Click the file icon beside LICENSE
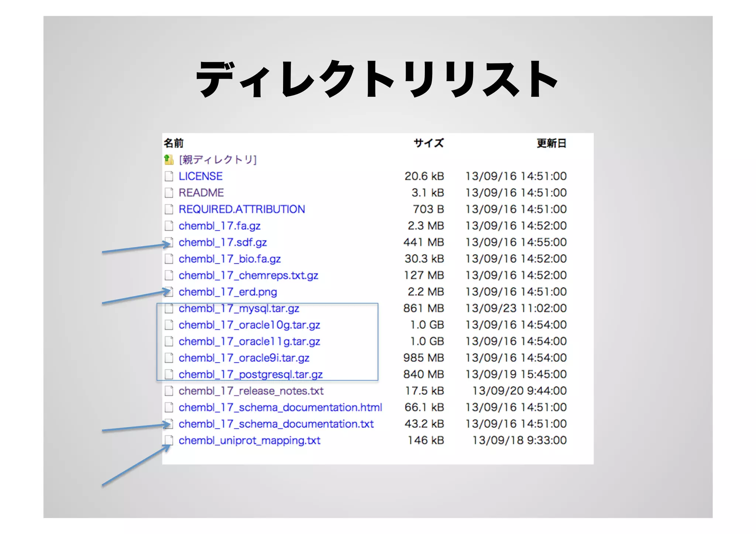 tap(169, 176)
